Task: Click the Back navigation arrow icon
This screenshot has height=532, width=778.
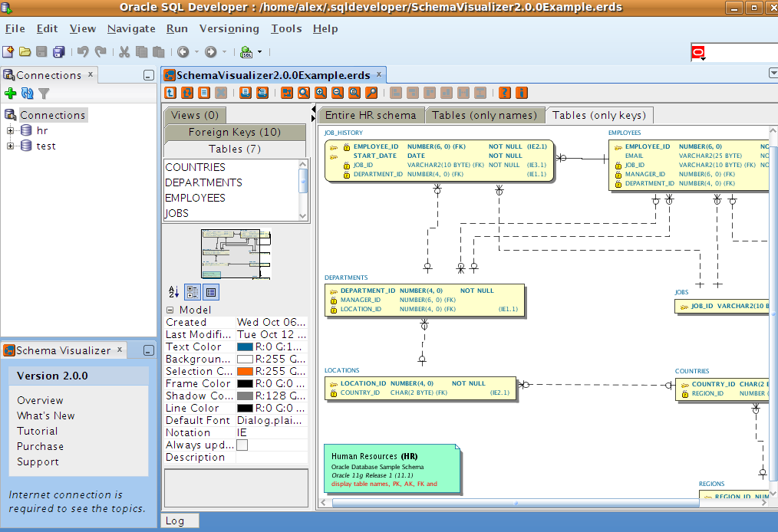Action: 183,51
